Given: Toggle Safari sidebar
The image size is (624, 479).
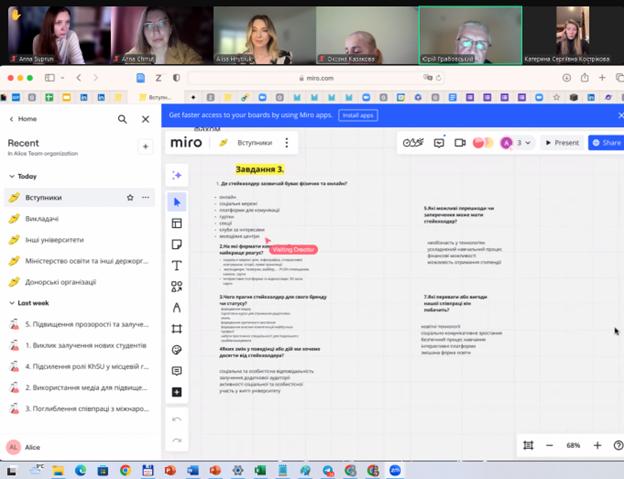Looking at the screenshot, I should coord(50,78).
